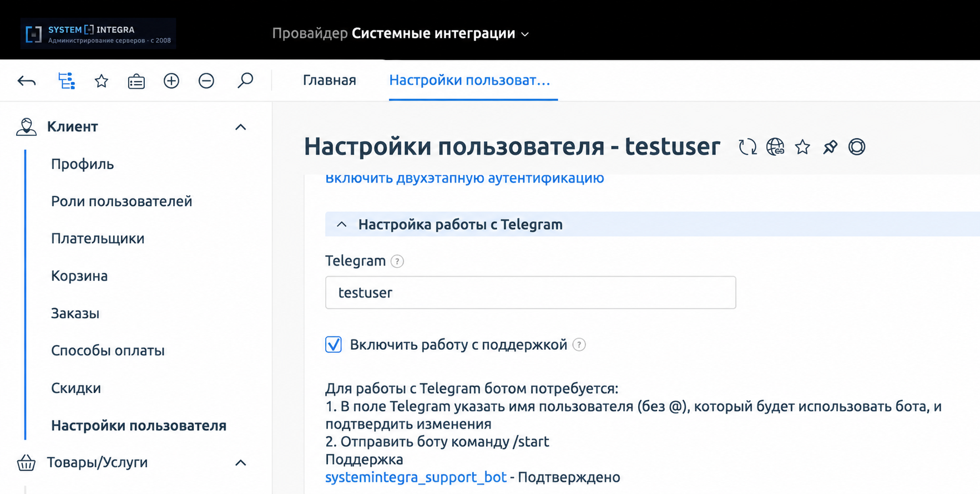Click Включить двухэтапную аутентификацию link
980x494 pixels.
click(464, 179)
